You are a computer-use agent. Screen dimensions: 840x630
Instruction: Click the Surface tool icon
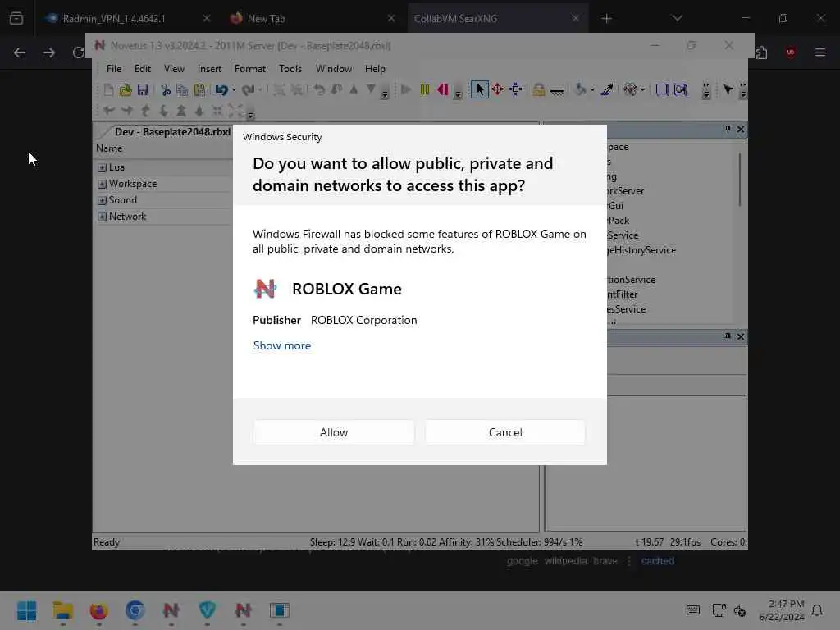pos(630,89)
